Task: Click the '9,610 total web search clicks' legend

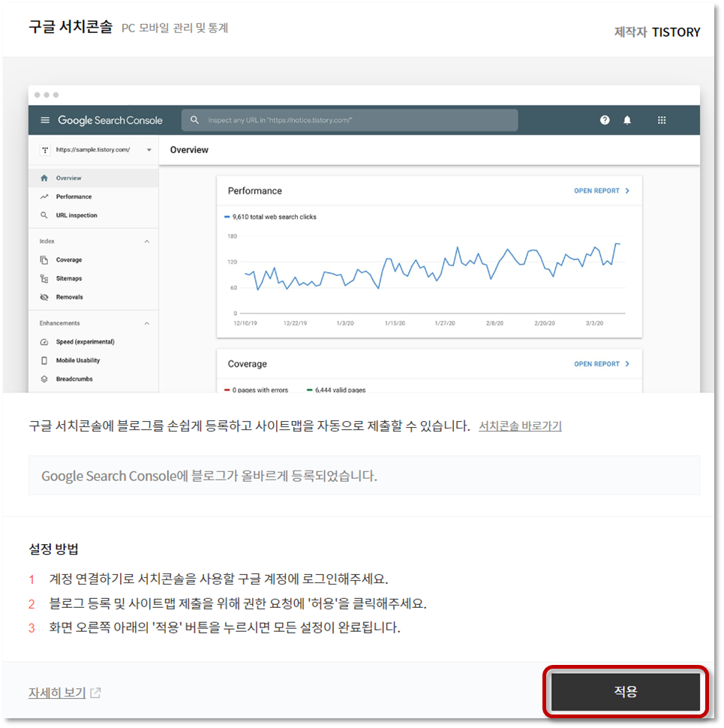Action: point(270,217)
